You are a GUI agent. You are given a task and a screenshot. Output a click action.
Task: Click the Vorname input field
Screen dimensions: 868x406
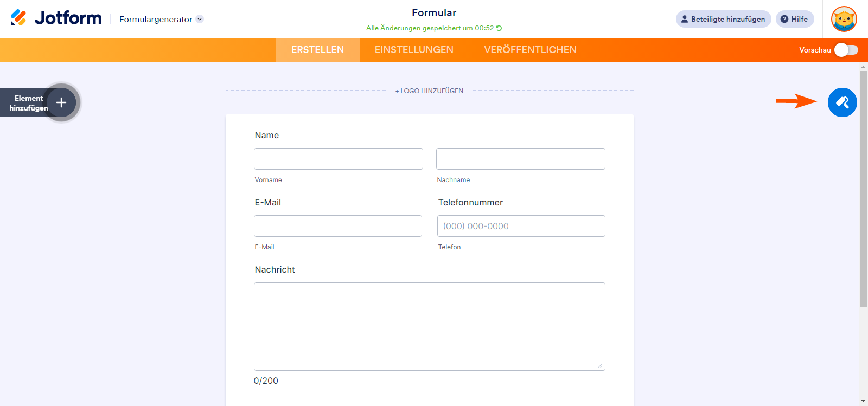coord(338,159)
